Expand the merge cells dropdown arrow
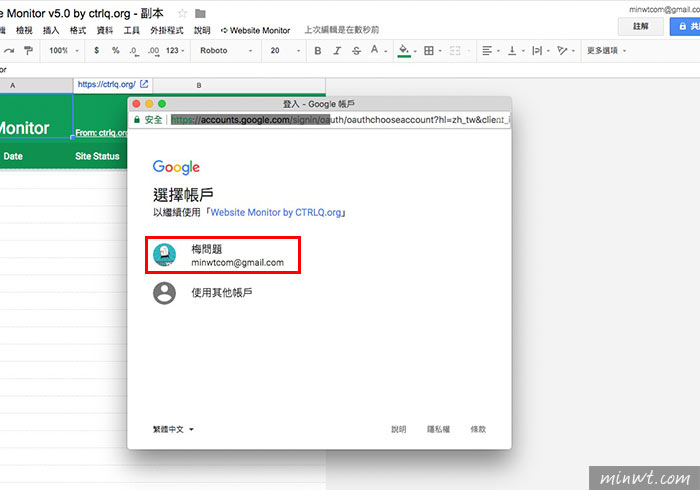The height and width of the screenshot is (490, 700). pyautogui.click(x=468, y=51)
